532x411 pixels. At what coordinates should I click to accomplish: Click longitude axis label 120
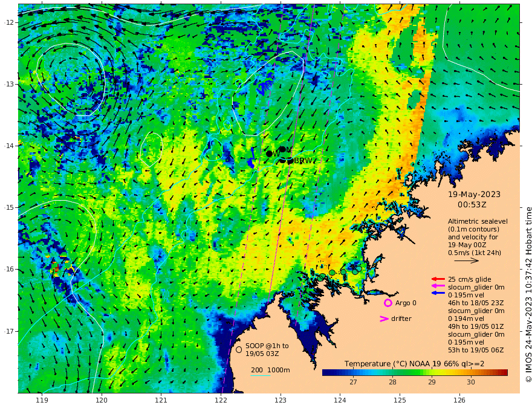102,400
